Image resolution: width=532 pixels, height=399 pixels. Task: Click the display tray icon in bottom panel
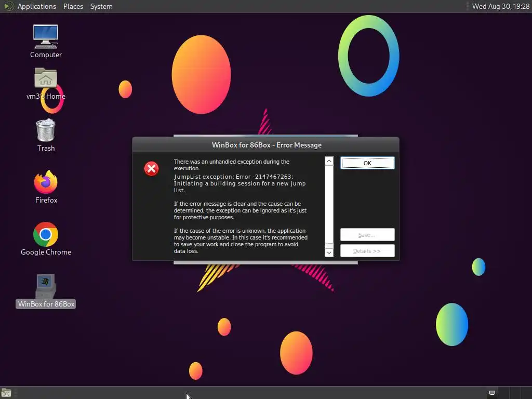[492, 393]
